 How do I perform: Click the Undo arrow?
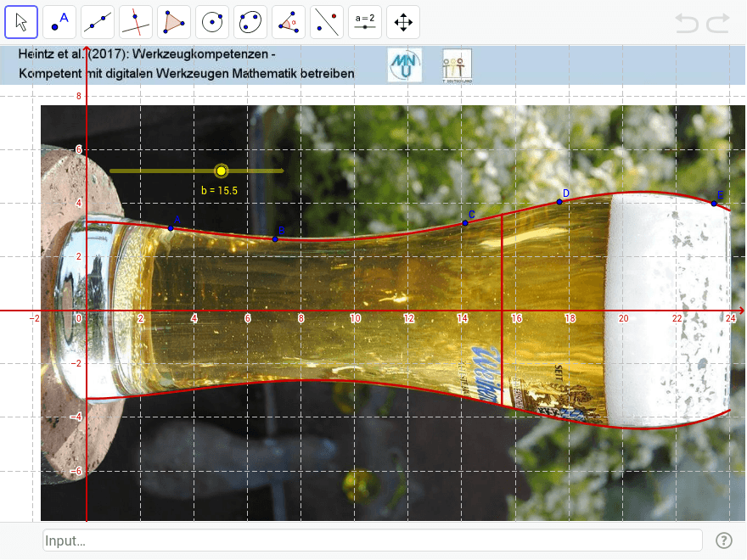[x=687, y=23]
